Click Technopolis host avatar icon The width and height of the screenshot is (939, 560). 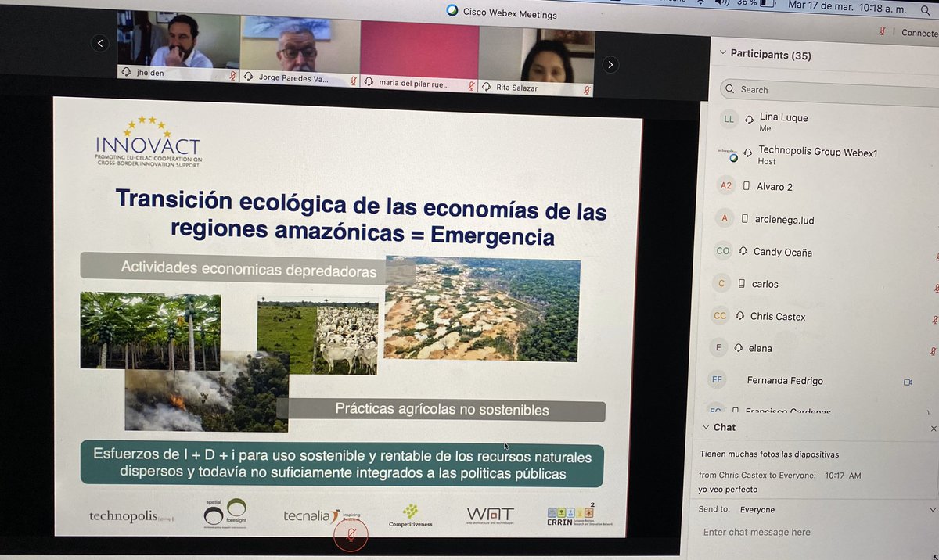pos(729,153)
